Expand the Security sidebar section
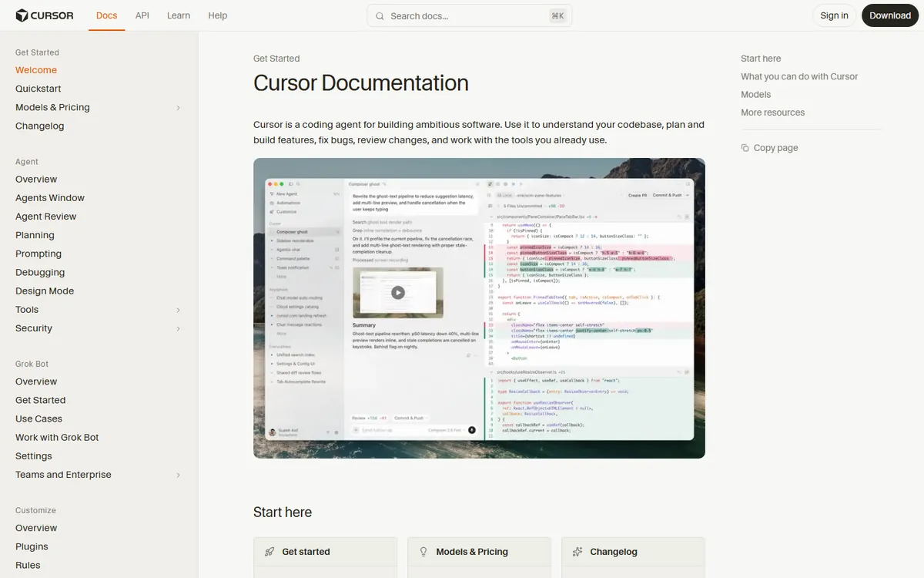Screen dimensions: 924x578 coord(178,329)
